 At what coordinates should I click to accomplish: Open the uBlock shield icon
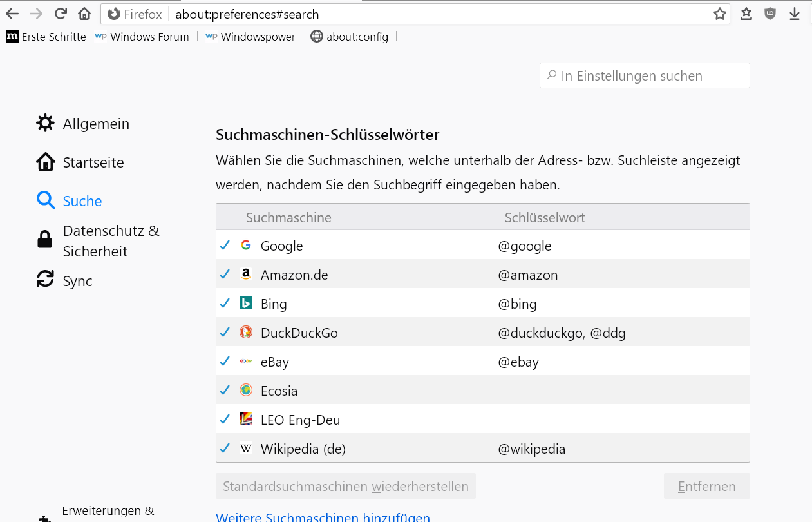tap(770, 14)
